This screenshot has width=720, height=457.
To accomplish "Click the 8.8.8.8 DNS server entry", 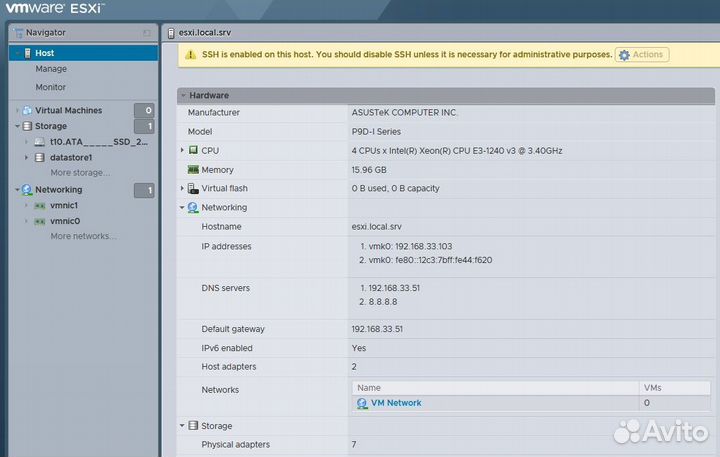I will [x=383, y=302].
